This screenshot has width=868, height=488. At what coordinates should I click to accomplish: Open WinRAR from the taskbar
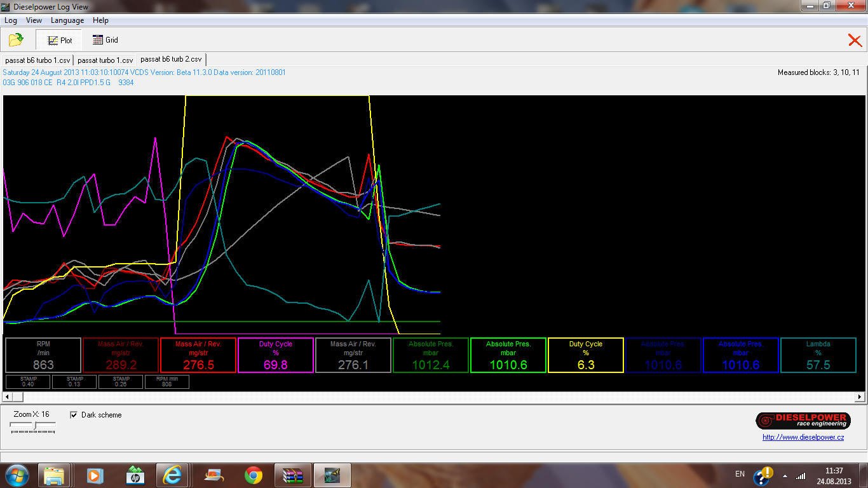[293, 475]
